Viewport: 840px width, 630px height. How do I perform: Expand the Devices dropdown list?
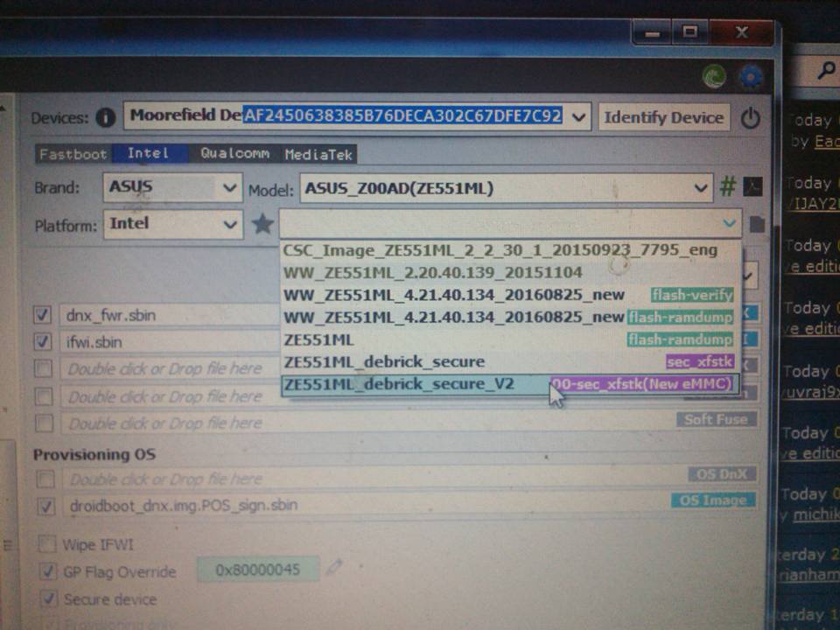[x=578, y=116]
